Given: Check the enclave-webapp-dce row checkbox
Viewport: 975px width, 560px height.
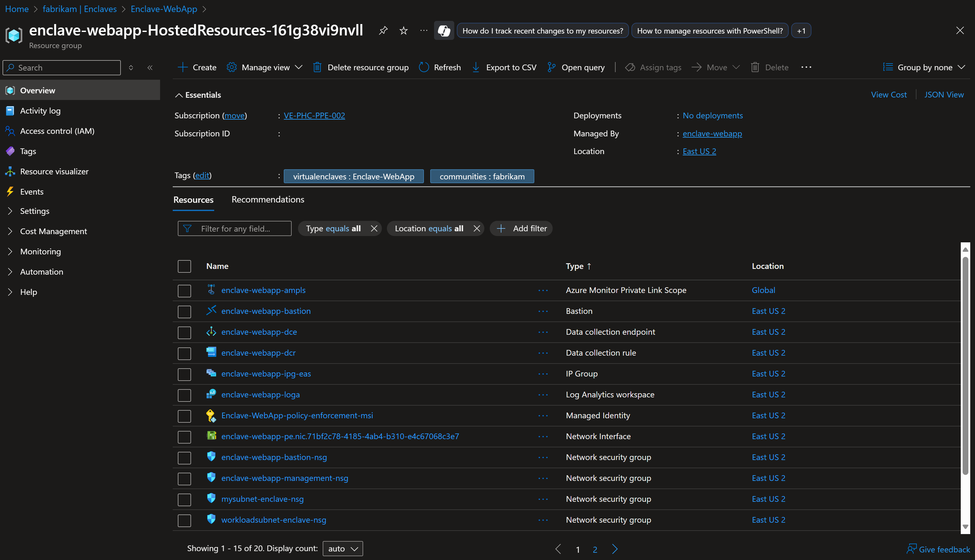Looking at the screenshot, I should 184,333.
